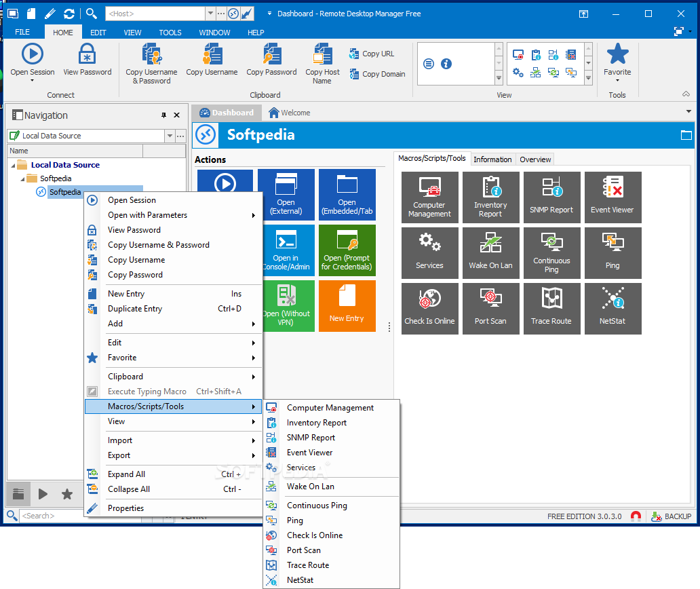This screenshot has height=589, width=700.
Task: Select NetStat in the submenu
Action: click(x=331, y=580)
